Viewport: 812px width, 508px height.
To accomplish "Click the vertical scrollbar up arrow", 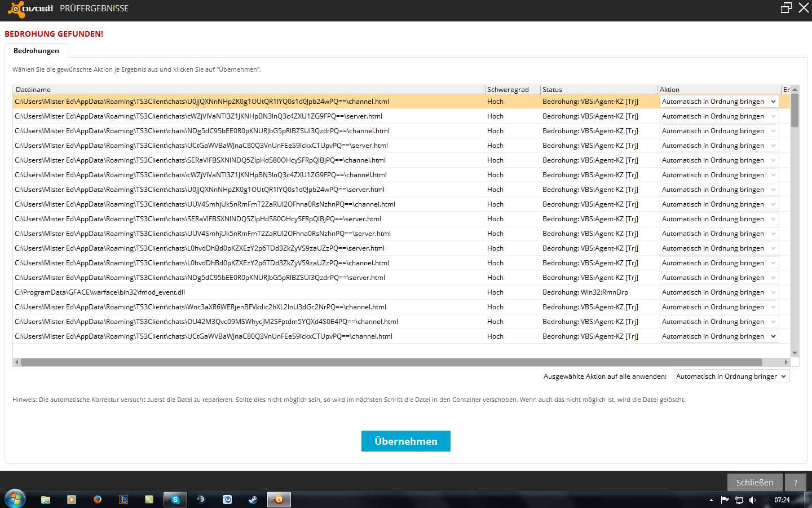I will (x=795, y=89).
